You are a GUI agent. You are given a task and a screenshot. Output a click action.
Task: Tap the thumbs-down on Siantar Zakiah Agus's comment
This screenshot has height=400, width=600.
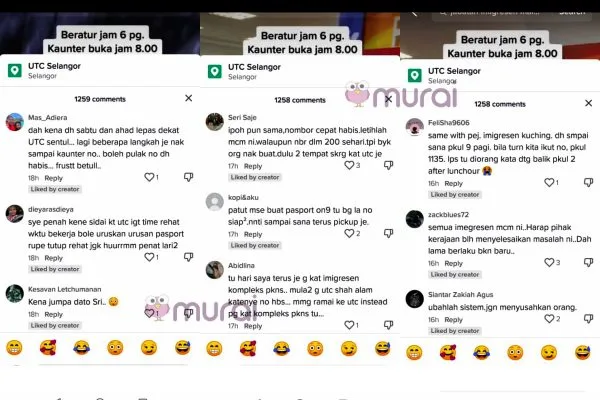(589, 318)
